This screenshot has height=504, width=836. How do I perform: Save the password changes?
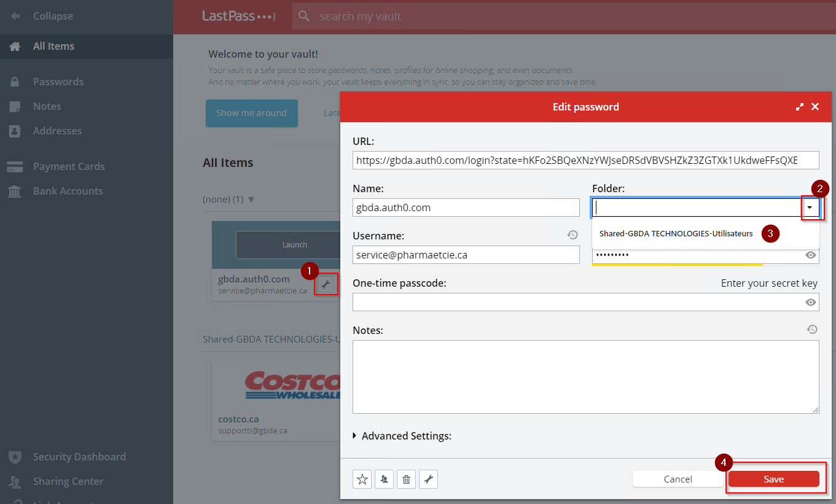tap(774, 479)
